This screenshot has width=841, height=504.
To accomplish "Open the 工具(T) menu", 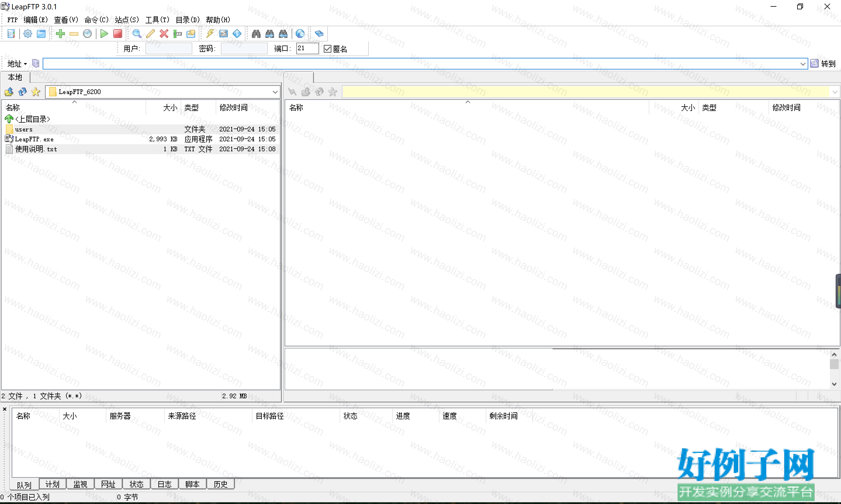I will [157, 20].
